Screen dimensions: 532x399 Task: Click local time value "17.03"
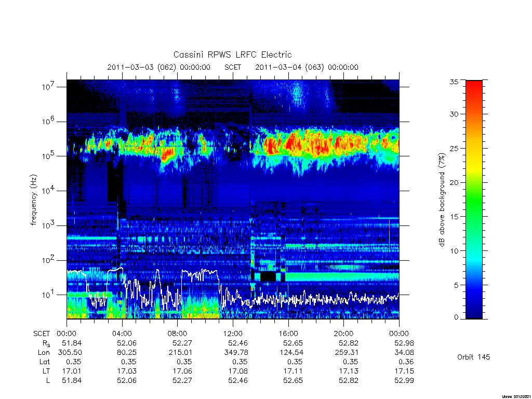[x=127, y=371]
